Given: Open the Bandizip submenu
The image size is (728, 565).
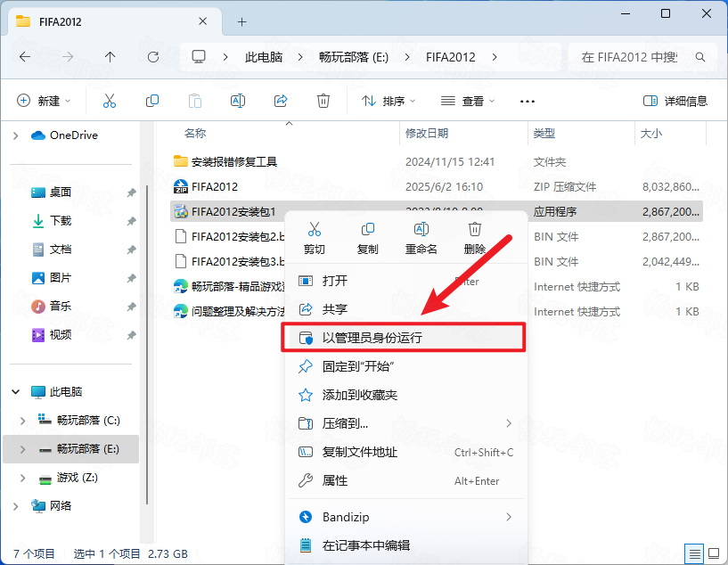Looking at the screenshot, I should [x=406, y=517].
